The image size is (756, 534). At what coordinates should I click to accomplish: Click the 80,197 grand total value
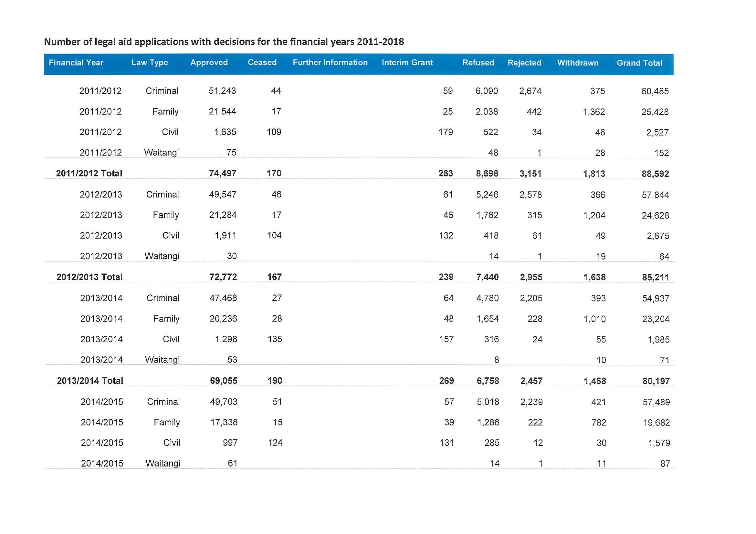coord(656,381)
